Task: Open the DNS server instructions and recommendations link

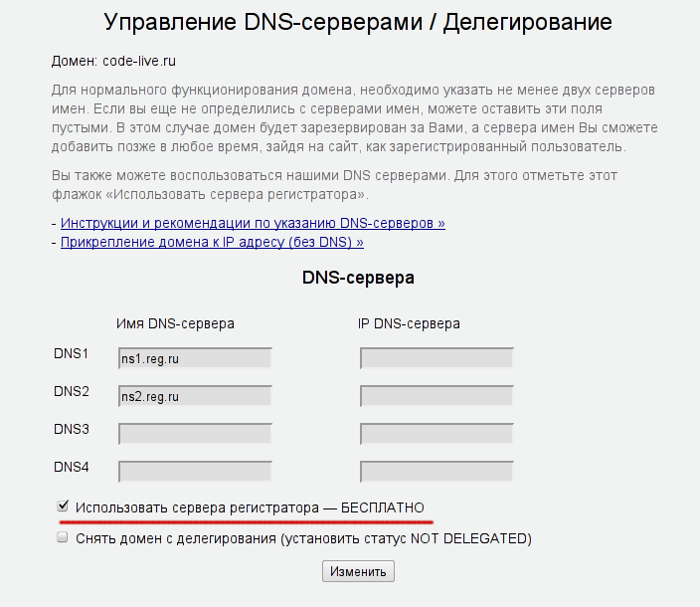Action: pos(253,223)
